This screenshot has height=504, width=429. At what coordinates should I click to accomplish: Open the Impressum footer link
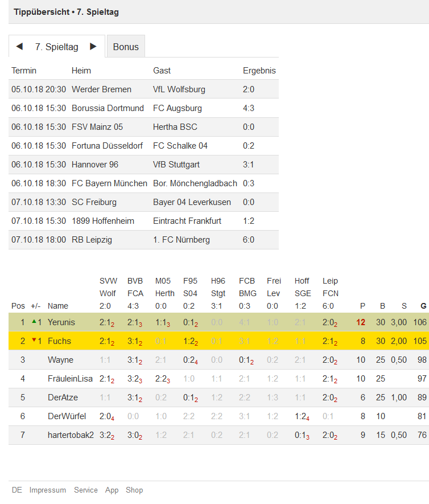click(48, 490)
